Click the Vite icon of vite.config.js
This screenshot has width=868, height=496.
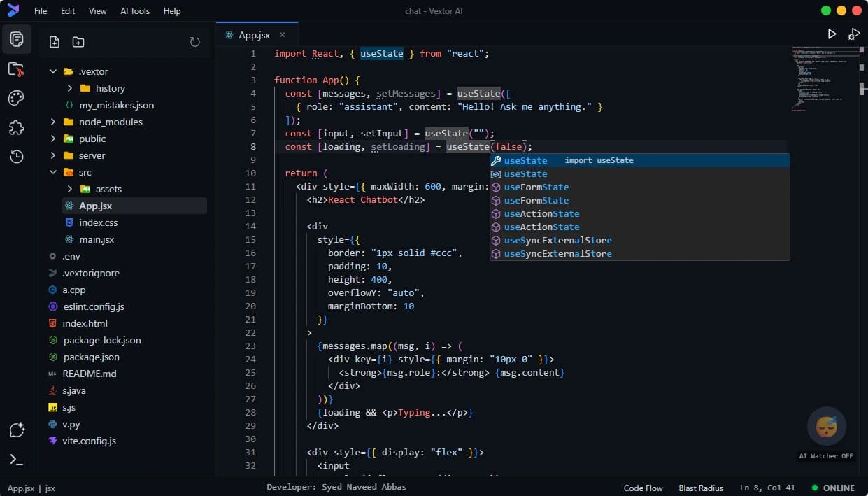click(52, 441)
